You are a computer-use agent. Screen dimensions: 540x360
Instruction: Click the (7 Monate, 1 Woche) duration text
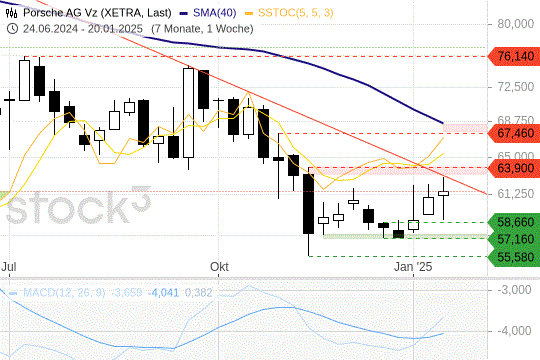pos(202,29)
